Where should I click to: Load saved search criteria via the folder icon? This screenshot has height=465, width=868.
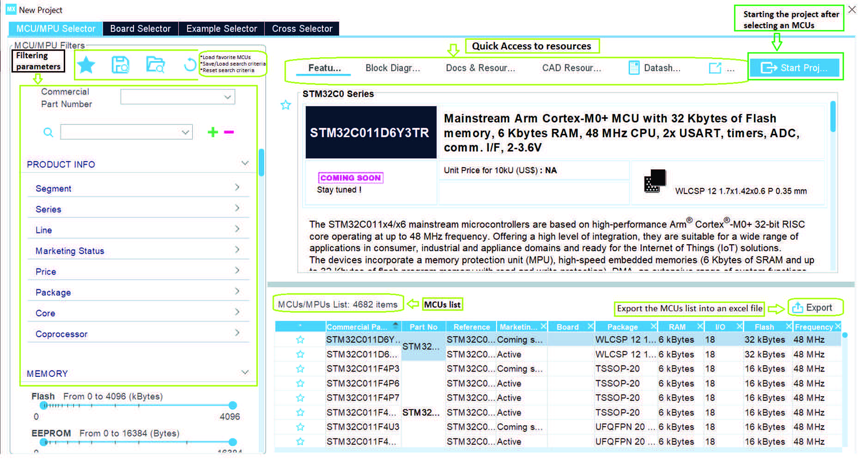pyautogui.click(x=155, y=65)
